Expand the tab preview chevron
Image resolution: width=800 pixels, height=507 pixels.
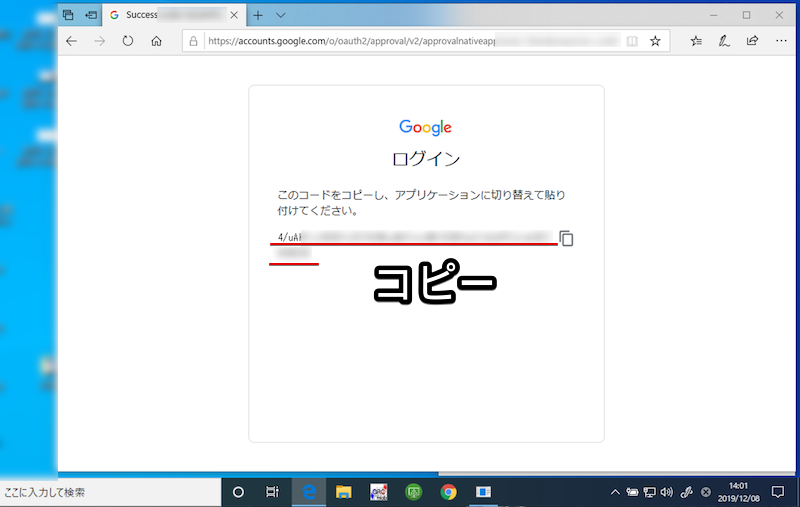281,15
